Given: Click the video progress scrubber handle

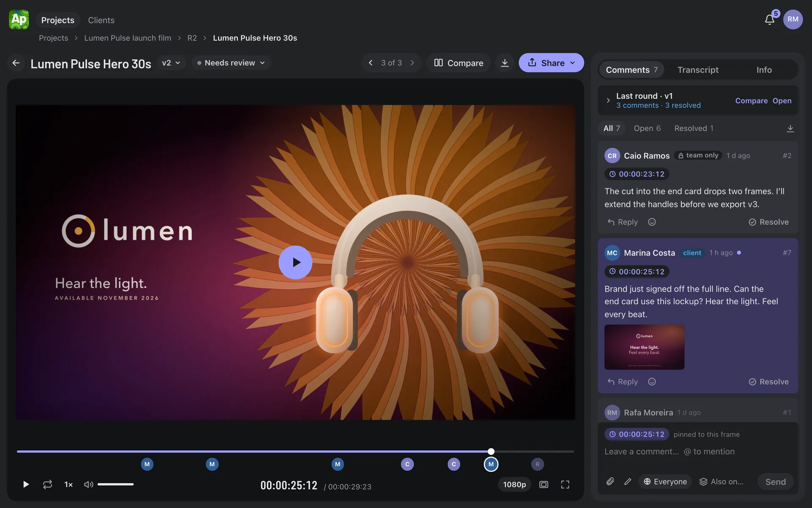Looking at the screenshot, I should click(x=491, y=451).
